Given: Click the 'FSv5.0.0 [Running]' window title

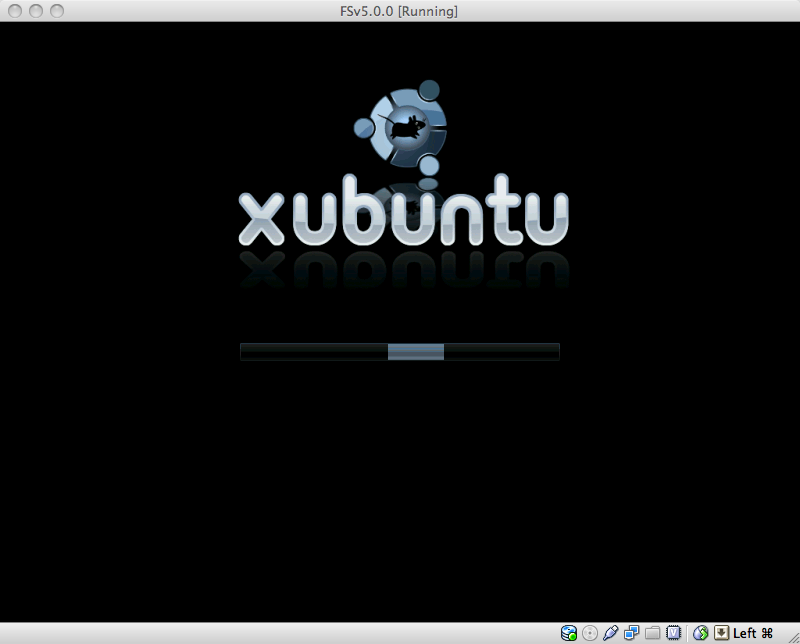Looking at the screenshot, I should pos(399,11).
